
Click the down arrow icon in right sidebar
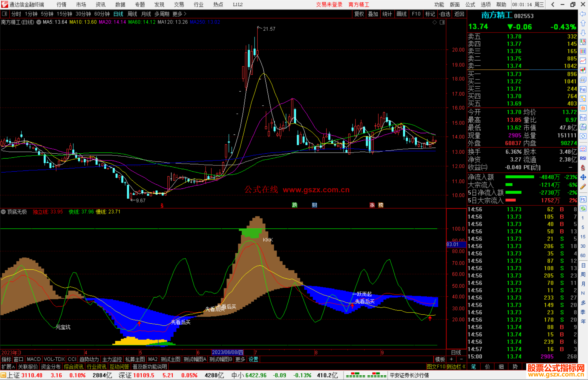click(583, 33)
